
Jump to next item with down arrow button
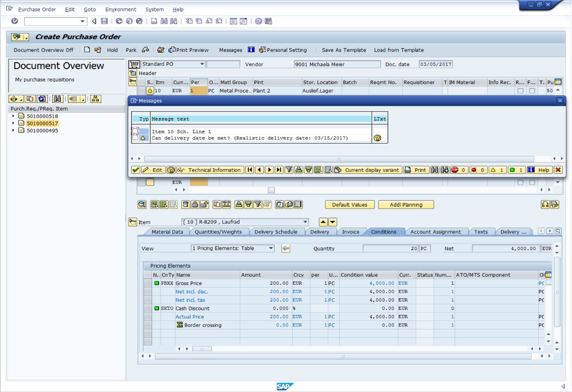(x=332, y=222)
